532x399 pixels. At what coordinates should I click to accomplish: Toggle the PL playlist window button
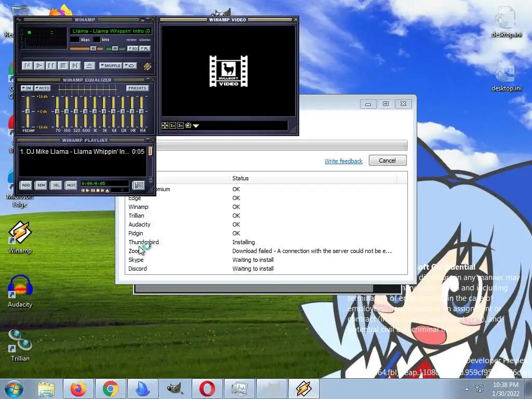click(145, 48)
